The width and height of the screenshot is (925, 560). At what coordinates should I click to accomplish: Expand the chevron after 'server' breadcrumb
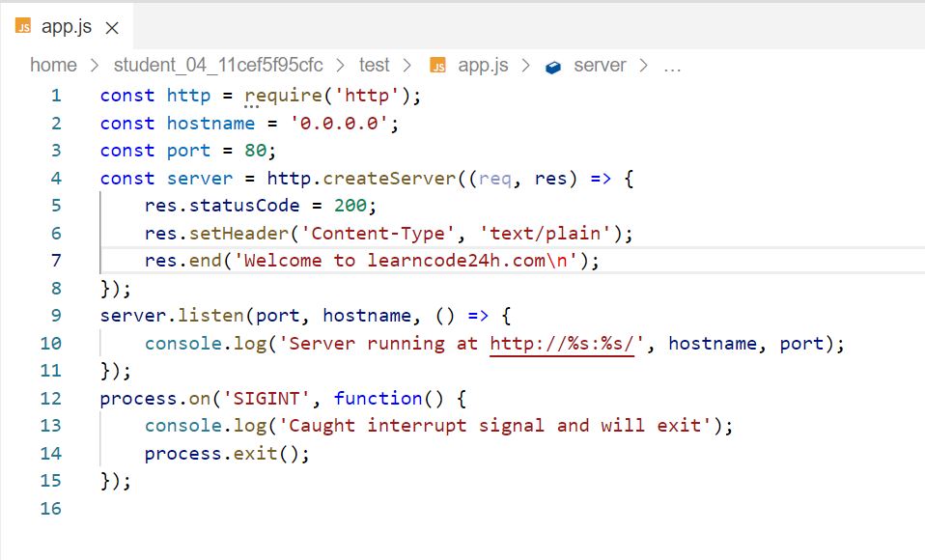click(643, 66)
